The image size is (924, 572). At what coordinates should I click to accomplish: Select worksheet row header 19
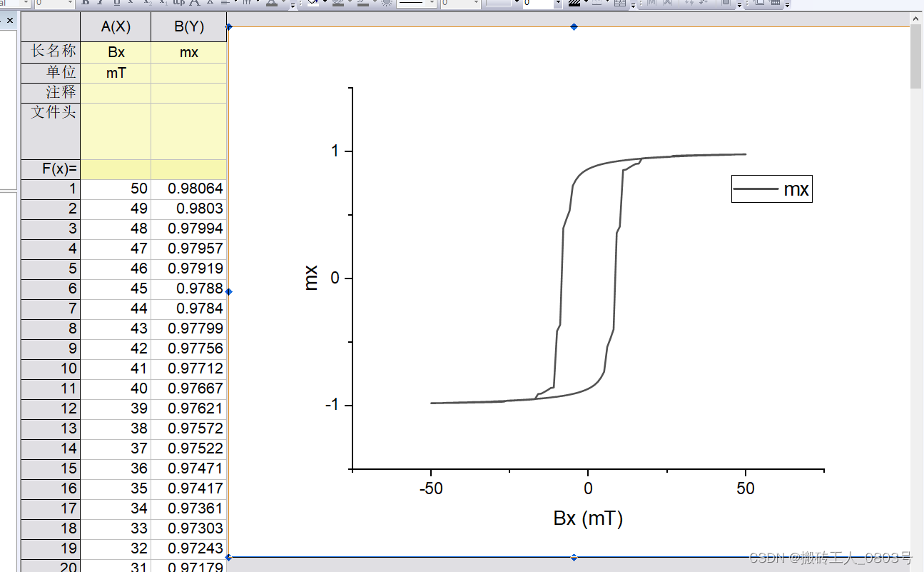click(x=51, y=548)
